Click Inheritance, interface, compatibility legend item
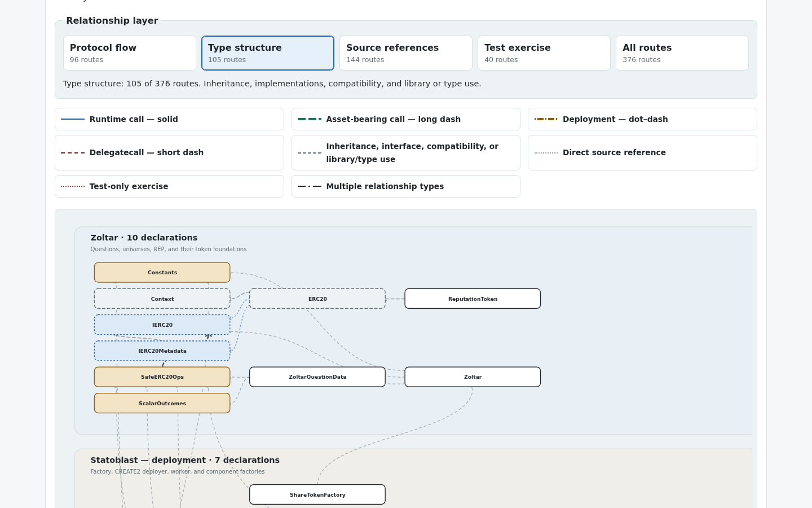 406,152
